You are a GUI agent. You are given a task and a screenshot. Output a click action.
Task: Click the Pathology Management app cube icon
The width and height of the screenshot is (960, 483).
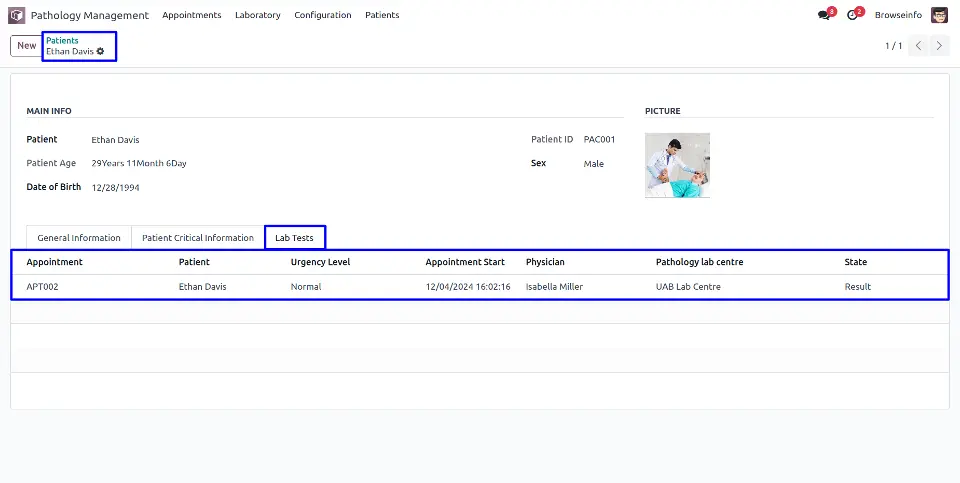[17, 15]
